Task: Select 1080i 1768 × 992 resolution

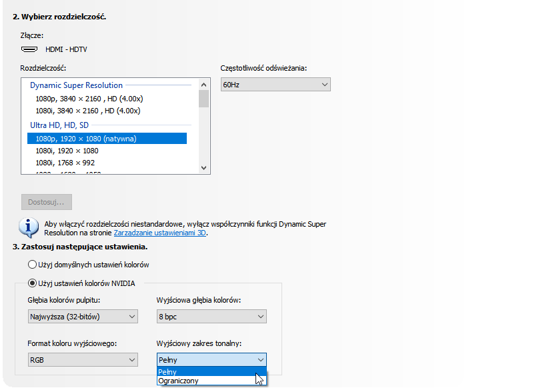Action: (x=65, y=163)
